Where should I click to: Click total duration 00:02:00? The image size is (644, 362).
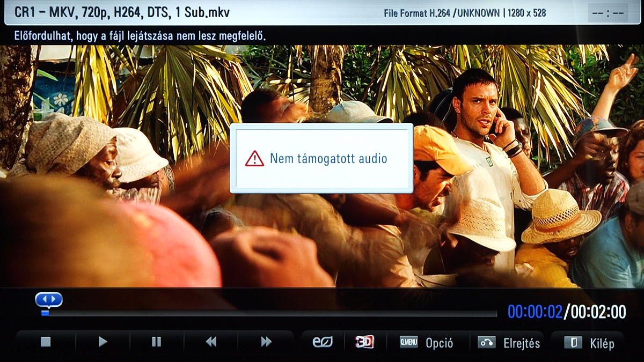pyautogui.click(x=598, y=312)
